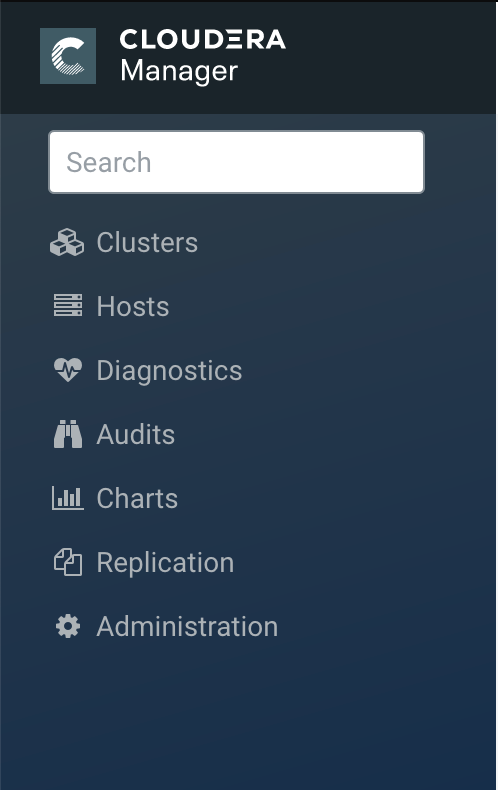
Task: Open the Clusters menu item
Action: coord(147,242)
